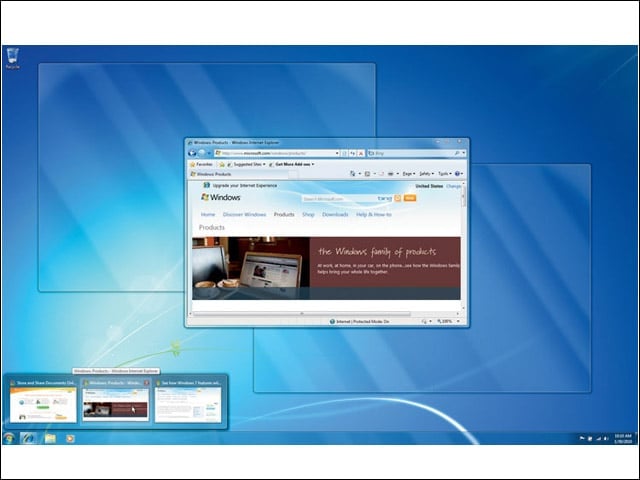This screenshot has height=480, width=640.
Task: Click the Feeds icon in command bar
Action: (367, 174)
